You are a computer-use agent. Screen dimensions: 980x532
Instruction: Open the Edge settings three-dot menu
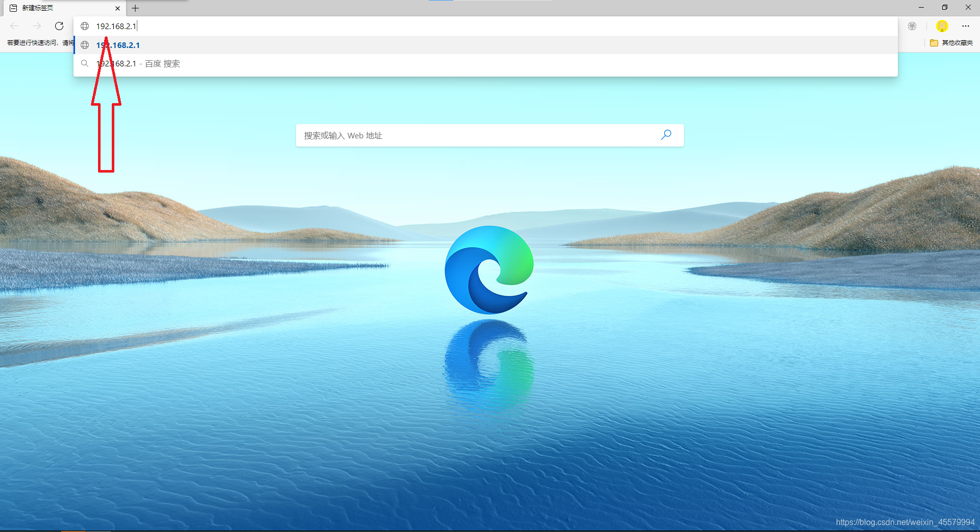pyautogui.click(x=966, y=26)
